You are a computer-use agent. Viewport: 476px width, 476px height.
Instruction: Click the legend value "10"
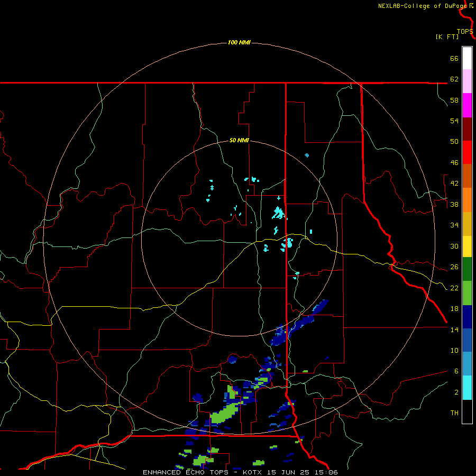click(454, 351)
